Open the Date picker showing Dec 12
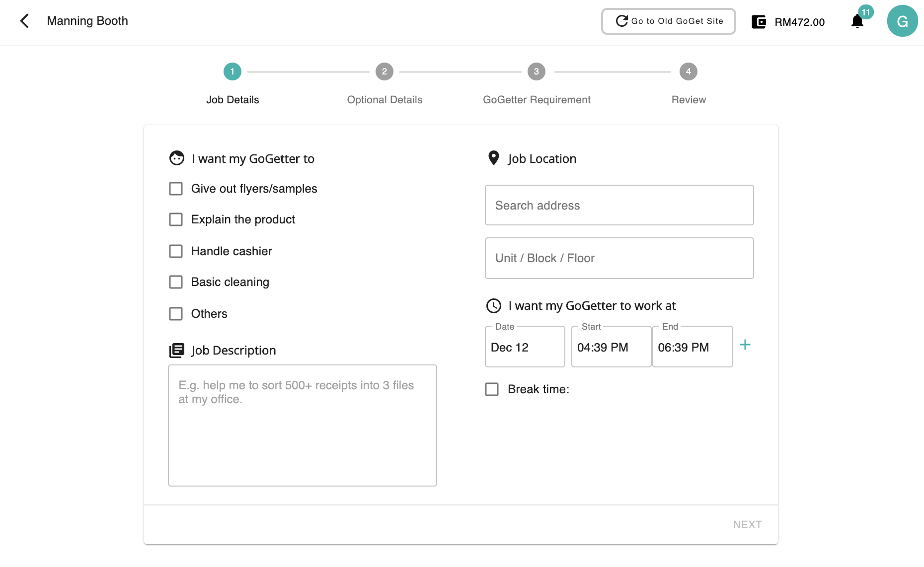The width and height of the screenshot is (924, 567). (525, 348)
